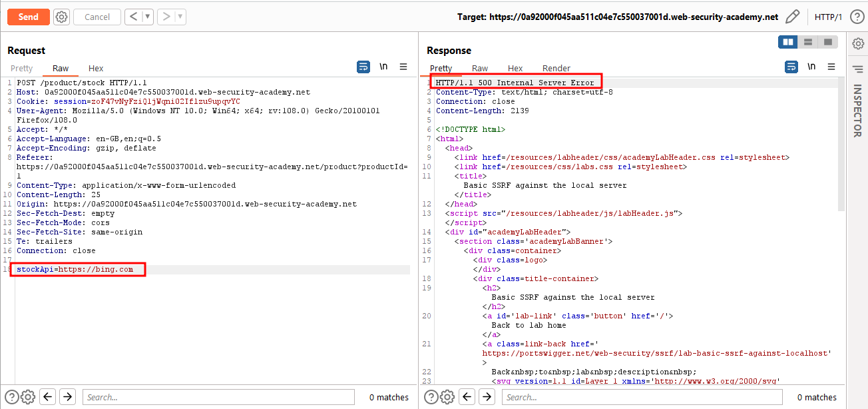Click the stockApi=https://bing.com body line

pos(75,269)
